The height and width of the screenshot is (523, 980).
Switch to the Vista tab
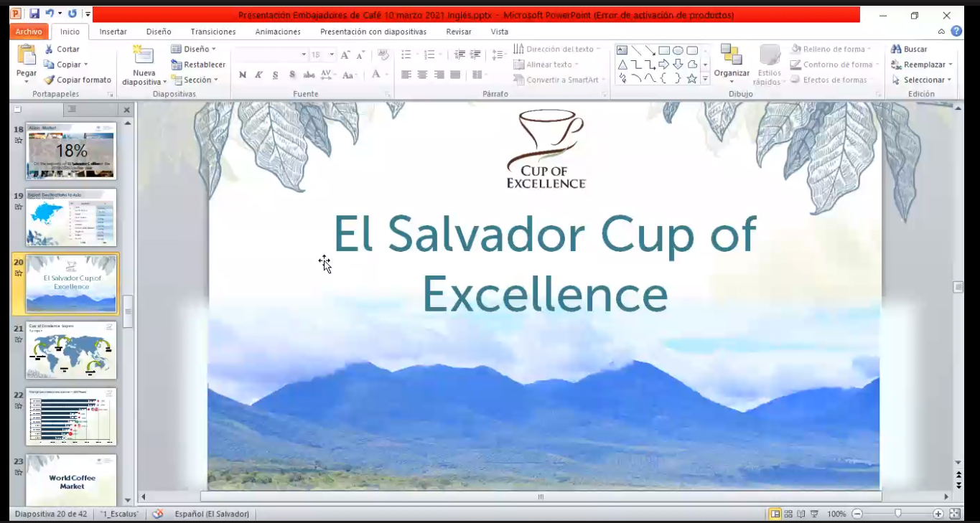tap(500, 32)
